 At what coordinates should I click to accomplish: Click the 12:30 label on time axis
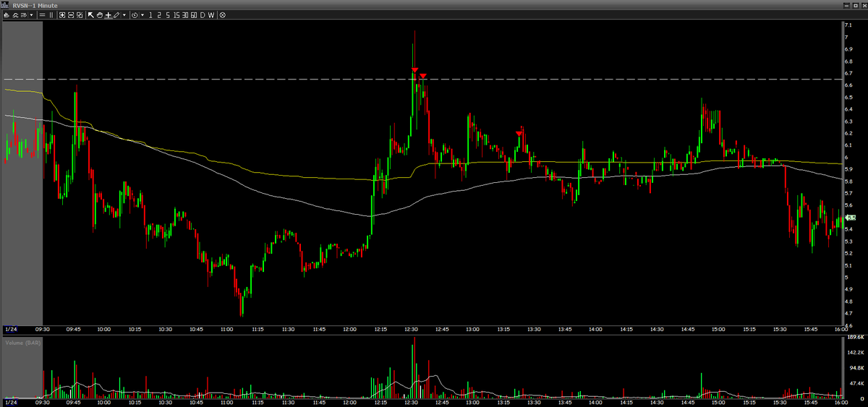tap(412, 329)
